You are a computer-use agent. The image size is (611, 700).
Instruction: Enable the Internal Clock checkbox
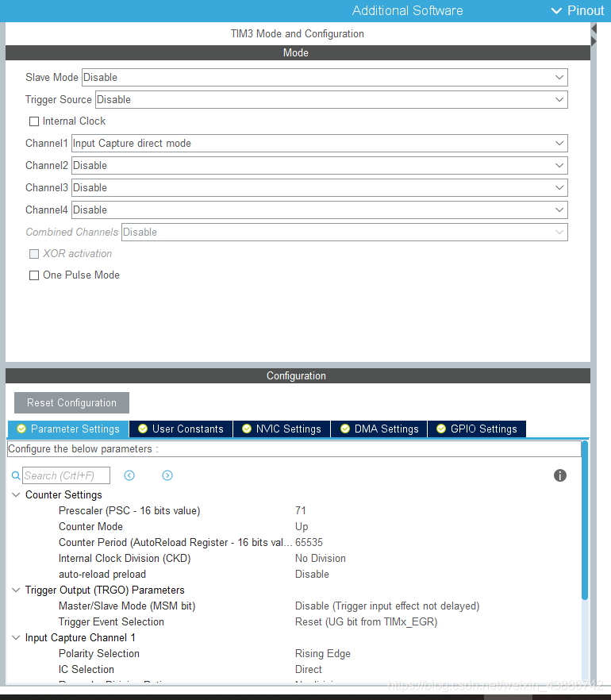tap(34, 121)
